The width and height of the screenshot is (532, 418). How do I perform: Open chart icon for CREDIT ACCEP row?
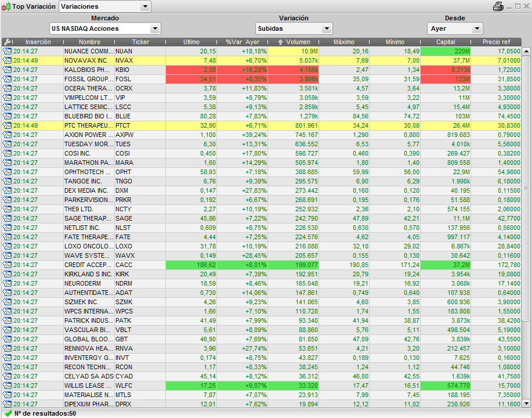point(7,265)
